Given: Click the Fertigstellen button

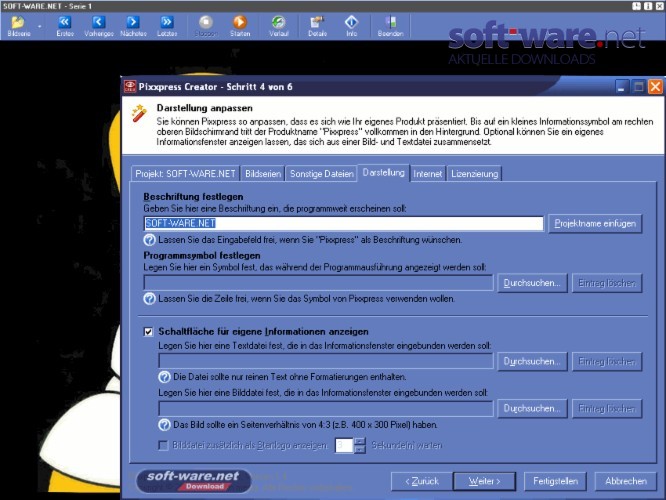Looking at the screenshot, I should click(555, 481).
